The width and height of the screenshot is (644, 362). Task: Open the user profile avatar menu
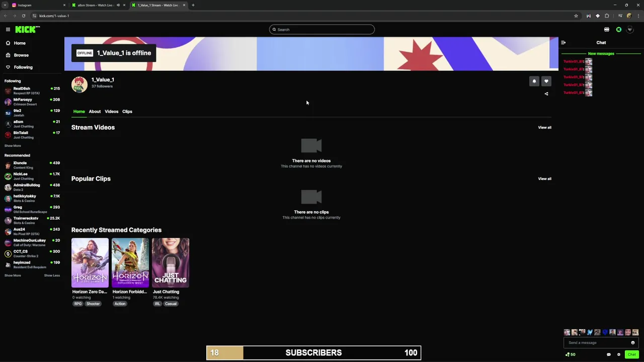pos(630,30)
